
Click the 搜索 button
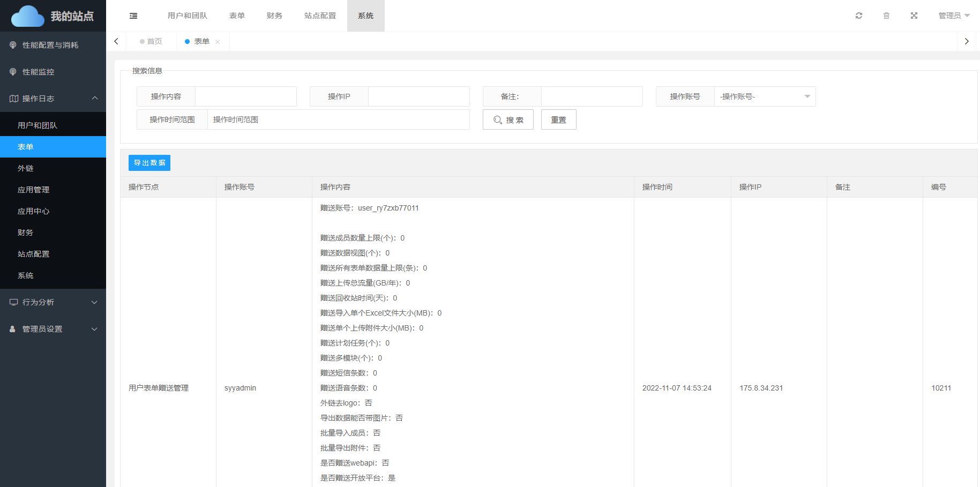(508, 119)
